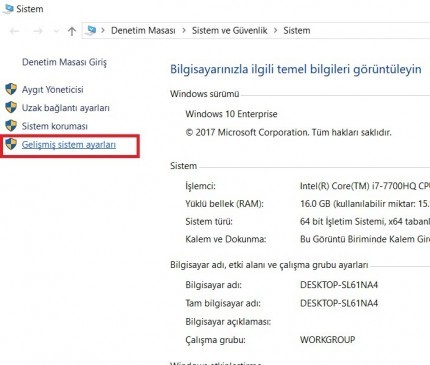Click the Sistem türü label
This screenshot has height=365, width=430.
[209, 221]
